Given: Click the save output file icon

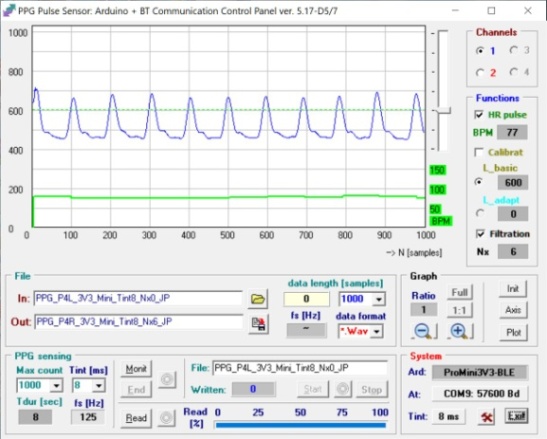Looking at the screenshot, I should point(258,323).
